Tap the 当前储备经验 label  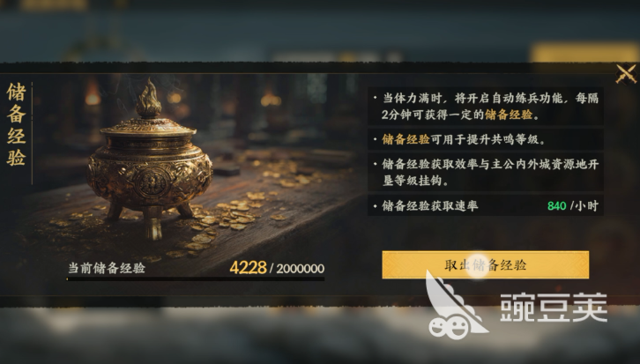[x=107, y=268]
